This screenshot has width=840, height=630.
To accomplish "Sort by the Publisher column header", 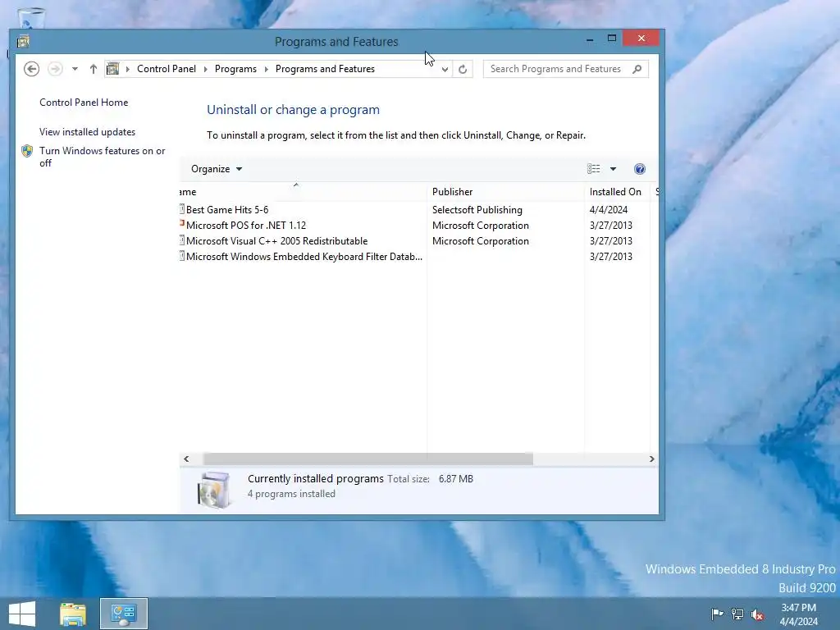I will [505, 192].
